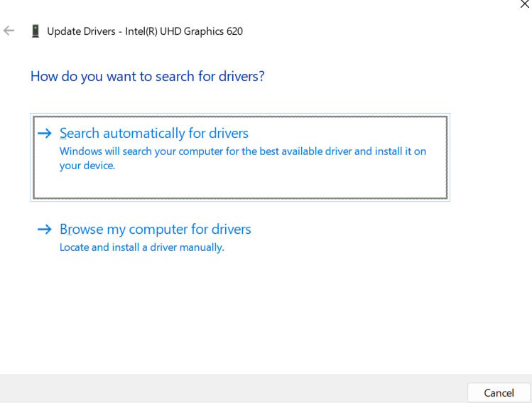The height and width of the screenshot is (403, 532).
Task: Click the graphics device icon beside Update Drivers
Action: (x=35, y=31)
